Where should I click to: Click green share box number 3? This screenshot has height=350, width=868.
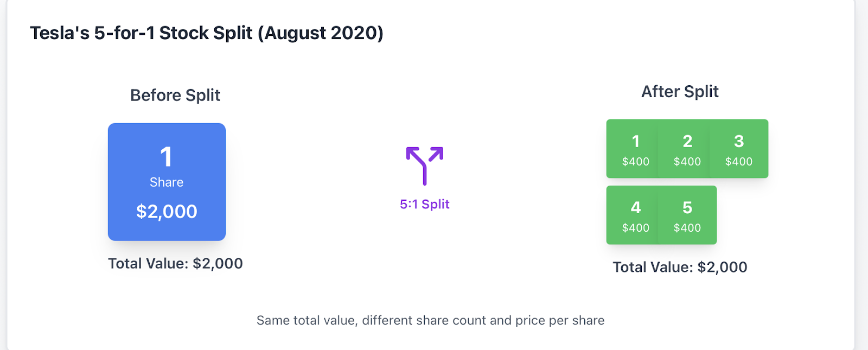739,149
